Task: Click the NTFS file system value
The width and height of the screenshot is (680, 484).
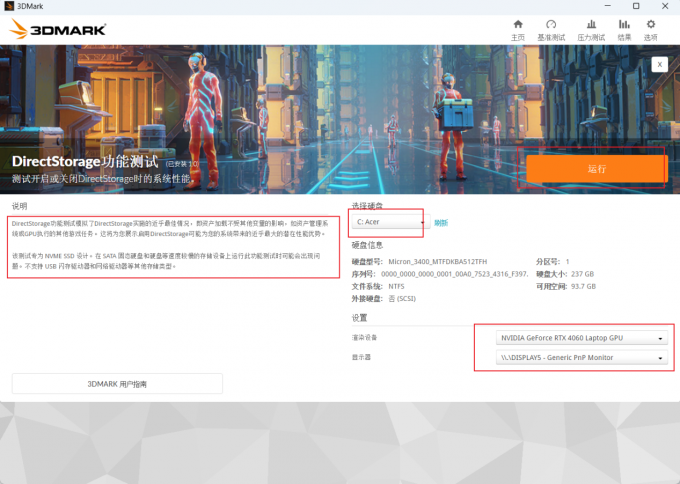Action: pos(396,286)
